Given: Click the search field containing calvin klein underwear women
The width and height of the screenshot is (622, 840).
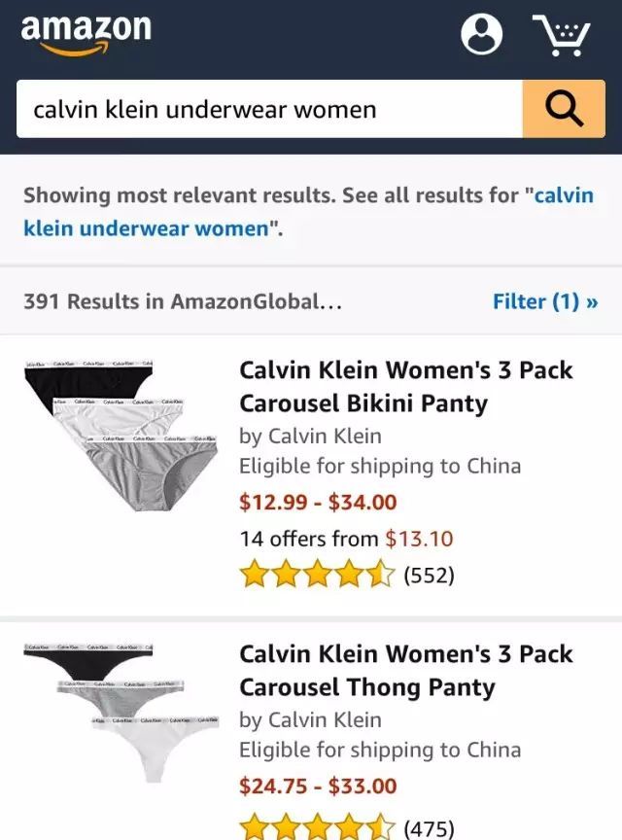Looking at the screenshot, I should [x=269, y=109].
